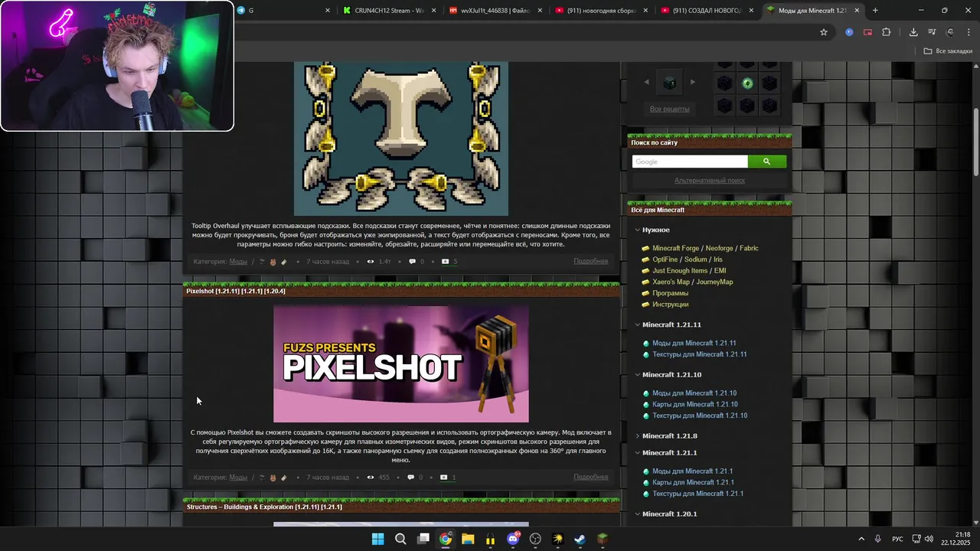Open the Structures – Buildings & Exploration title

264,507
